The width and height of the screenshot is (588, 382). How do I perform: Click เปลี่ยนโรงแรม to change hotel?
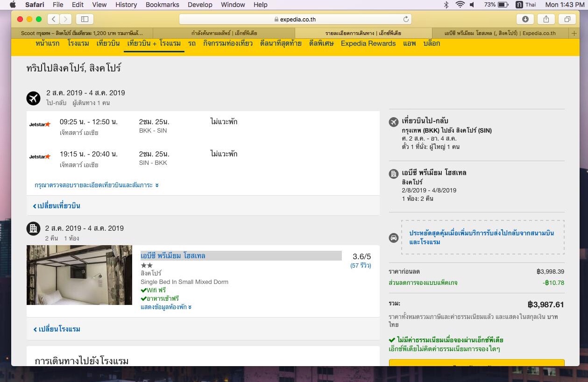(57, 329)
